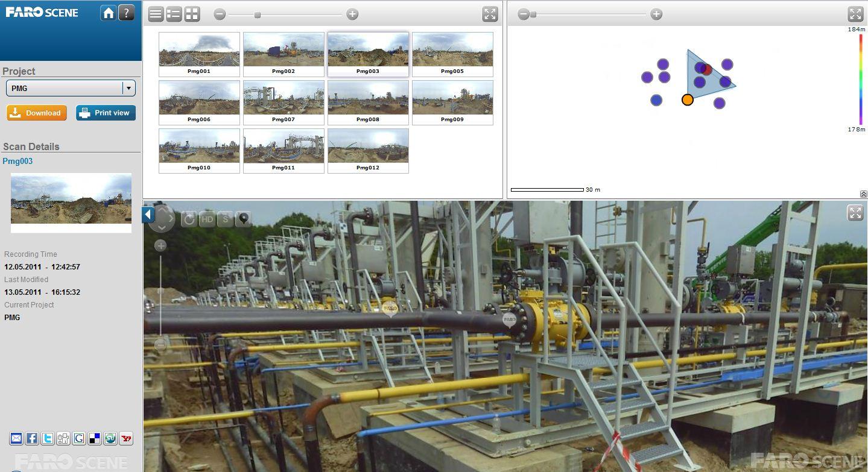Select the orange scan position on map
The image size is (868, 472).
click(x=688, y=99)
